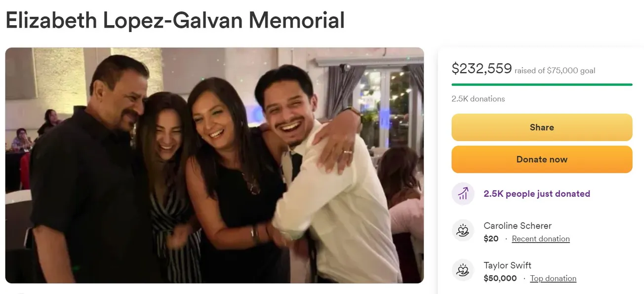The width and height of the screenshot is (644, 294).
Task: Select the 2.5K people just donated text
Action: (537, 194)
